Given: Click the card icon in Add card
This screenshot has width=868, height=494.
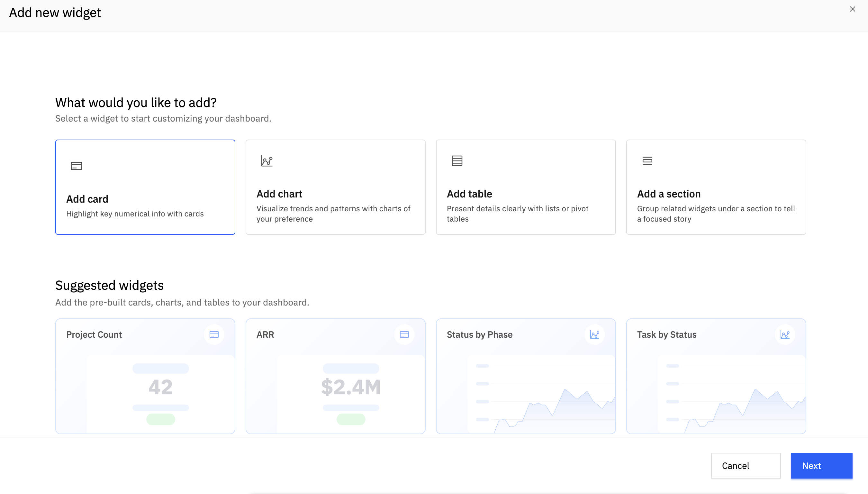Looking at the screenshot, I should (x=76, y=166).
